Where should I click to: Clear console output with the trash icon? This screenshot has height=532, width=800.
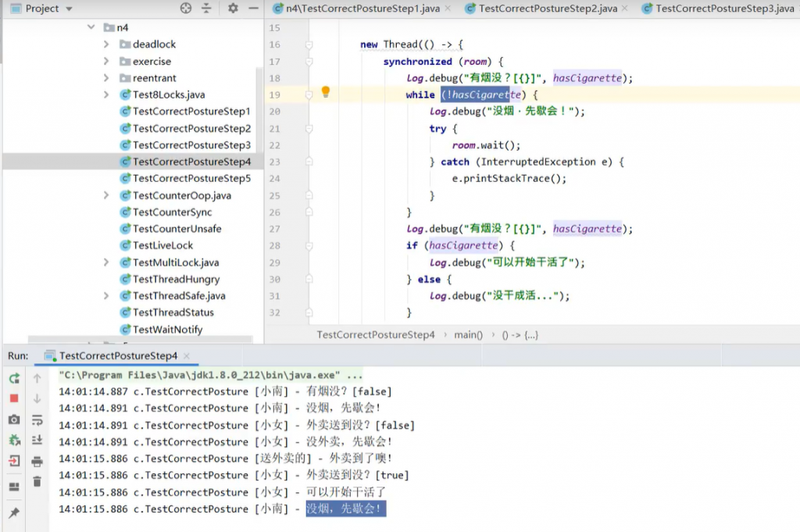37,482
